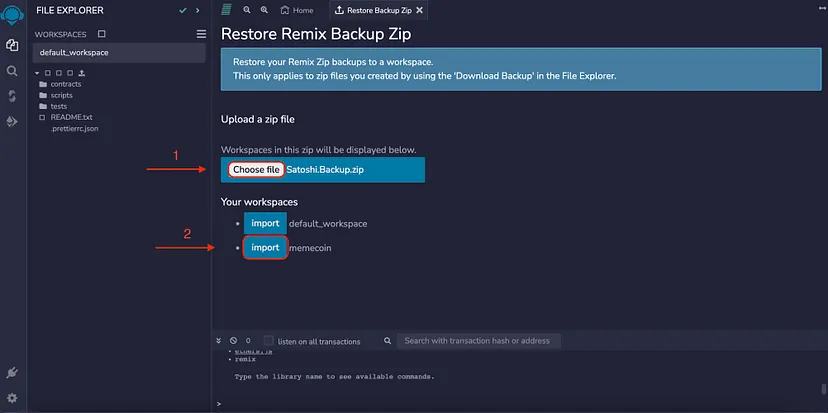
Task: Clear the terminal with the ban icon
Action: (x=233, y=341)
